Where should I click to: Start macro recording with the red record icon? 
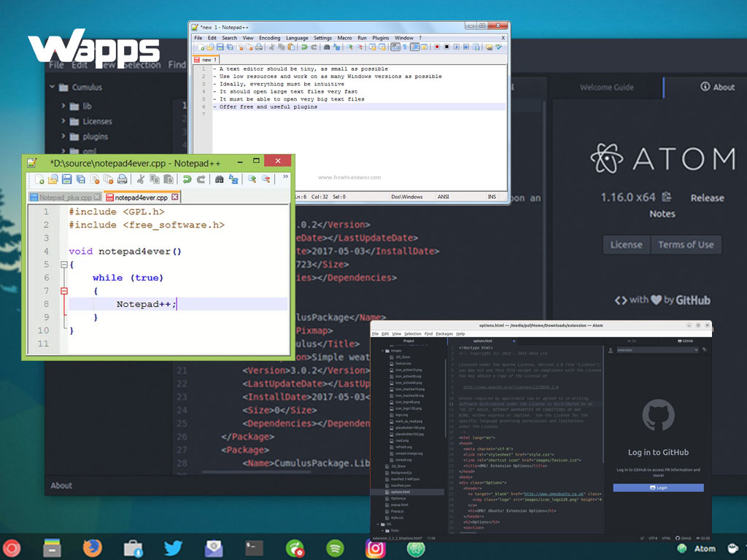point(437,47)
